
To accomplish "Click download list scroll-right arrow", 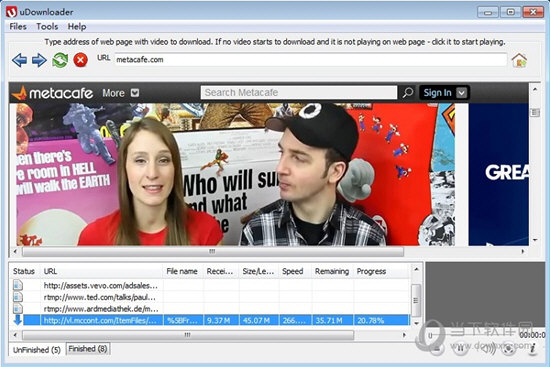I will coord(404,335).
